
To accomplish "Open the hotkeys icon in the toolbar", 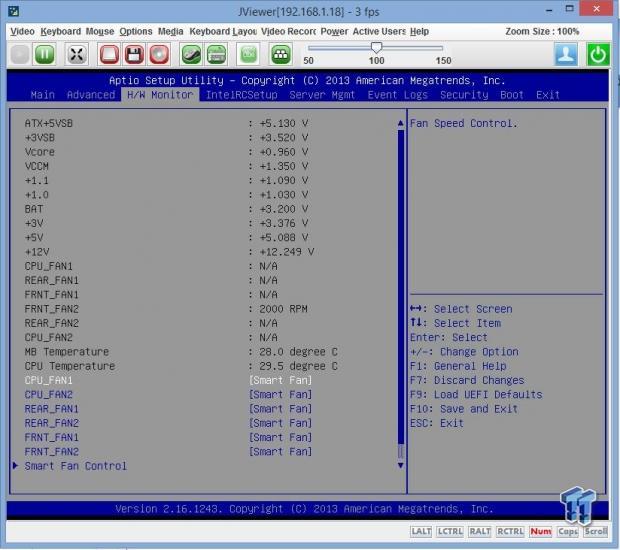I will pyautogui.click(x=281, y=54).
